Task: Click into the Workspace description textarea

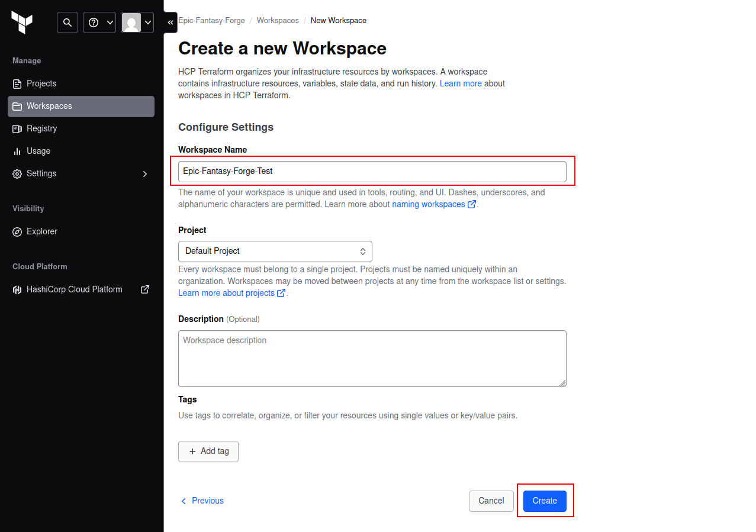Action: point(372,359)
